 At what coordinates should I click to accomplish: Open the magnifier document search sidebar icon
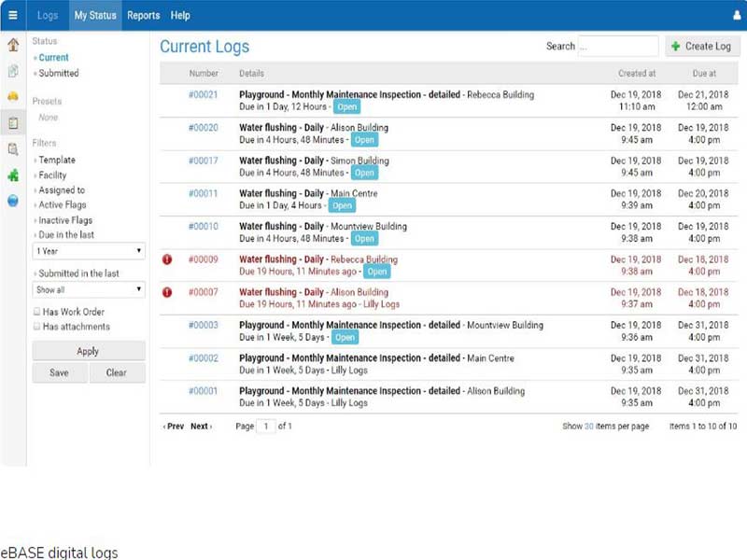click(13, 149)
